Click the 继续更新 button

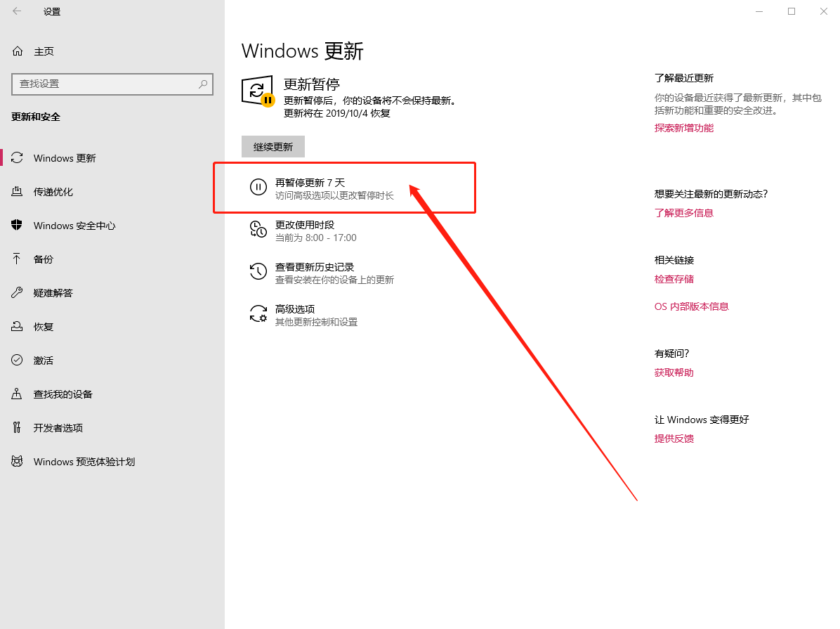point(273,146)
